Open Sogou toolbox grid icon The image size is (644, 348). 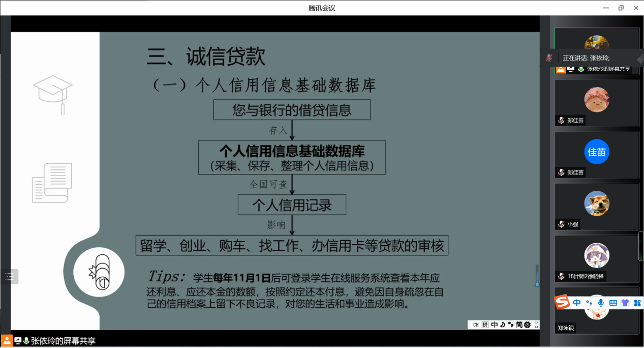point(637,303)
